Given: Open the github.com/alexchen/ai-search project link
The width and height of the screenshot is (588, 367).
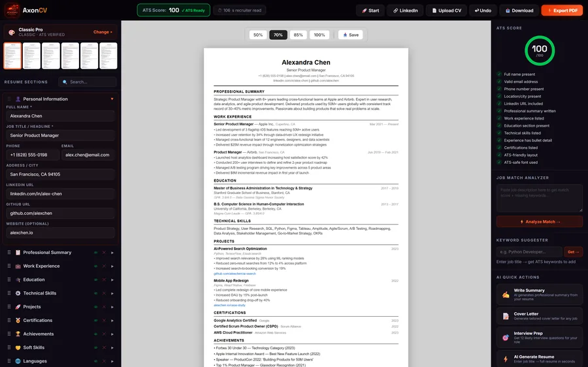Looking at the screenshot, I should [x=235, y=274].
